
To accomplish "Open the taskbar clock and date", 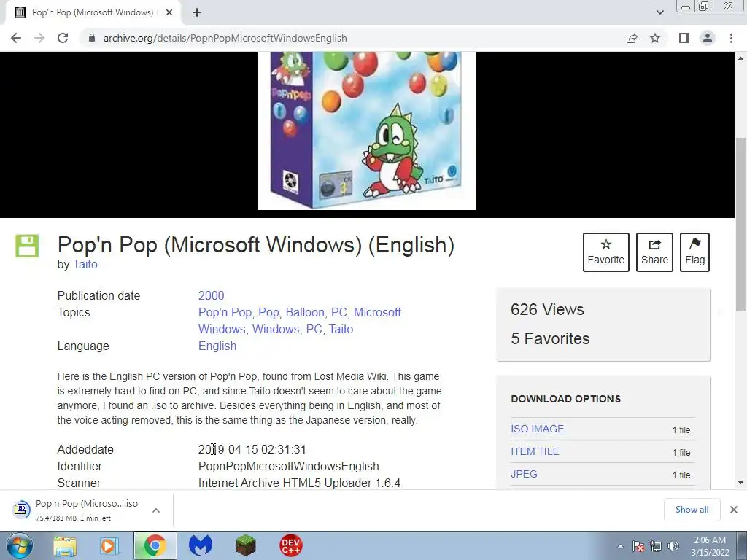I will (710, 546).
